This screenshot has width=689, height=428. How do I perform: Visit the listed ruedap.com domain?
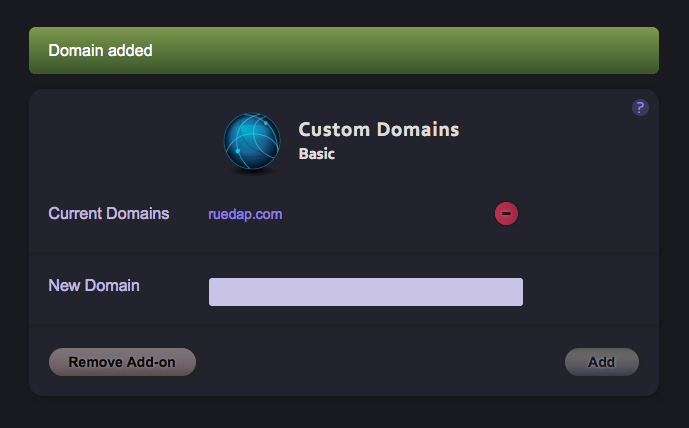pyautogui.click(x=245, y=214)
